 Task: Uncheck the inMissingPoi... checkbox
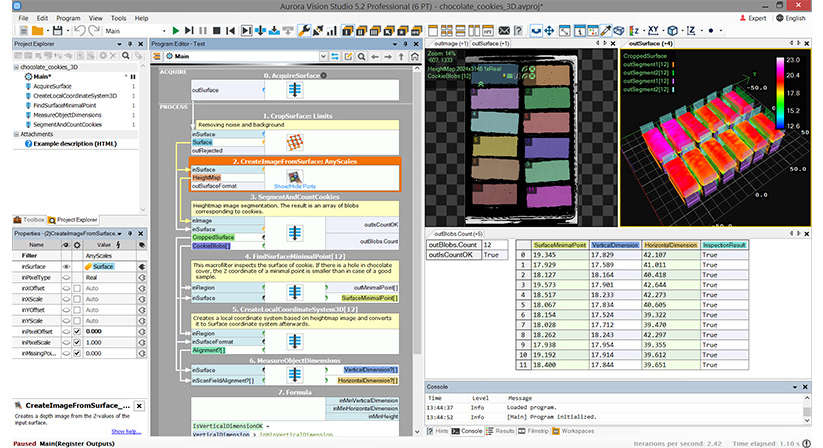pyautogui.click(x=77, y=354)
